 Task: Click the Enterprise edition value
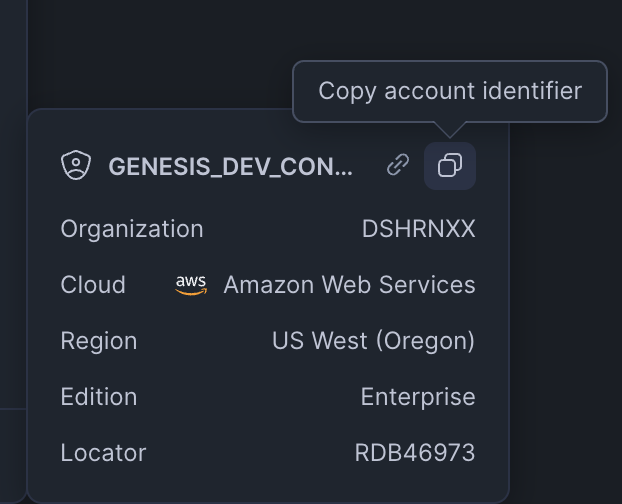[x=418, y=397]
